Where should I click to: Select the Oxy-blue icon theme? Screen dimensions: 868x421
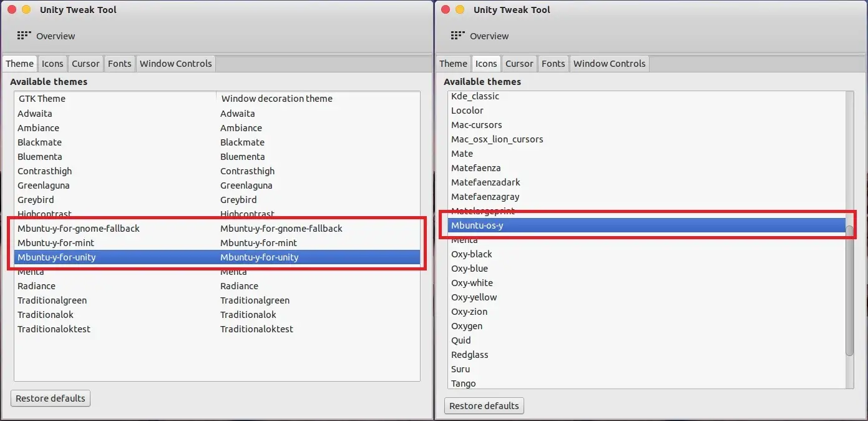[469, 269]
